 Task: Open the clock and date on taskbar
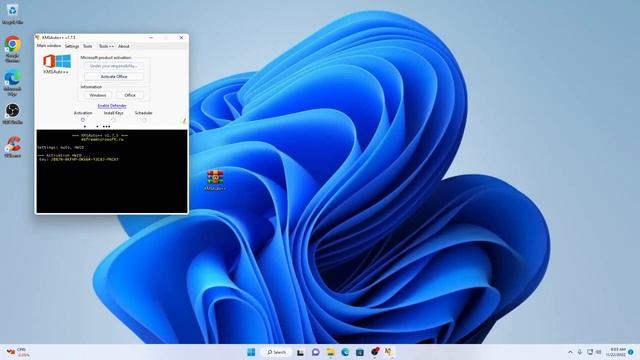point(616,352)
